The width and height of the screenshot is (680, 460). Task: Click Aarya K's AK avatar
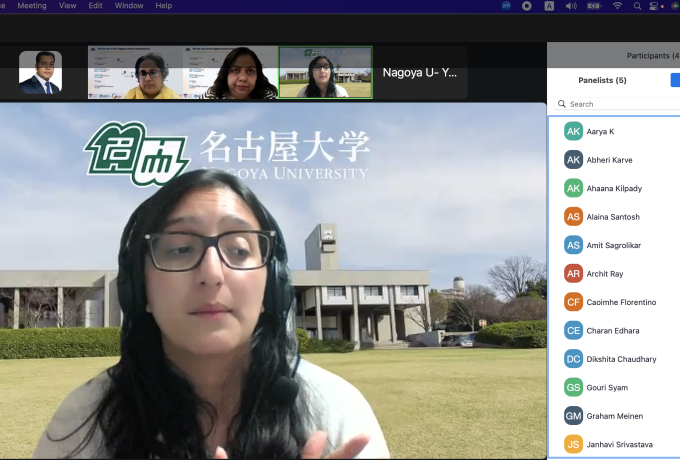573,131
